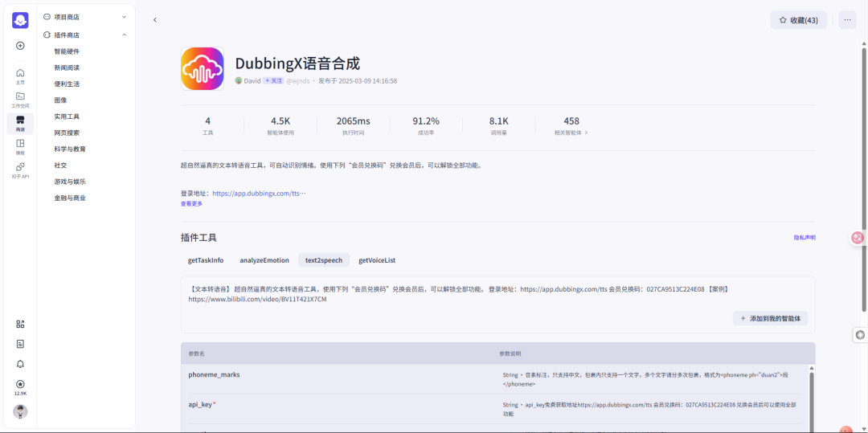
Task: Expand 相关智能体 arrow next to 458
Action: pyautogui.click(x=586, y=133)
